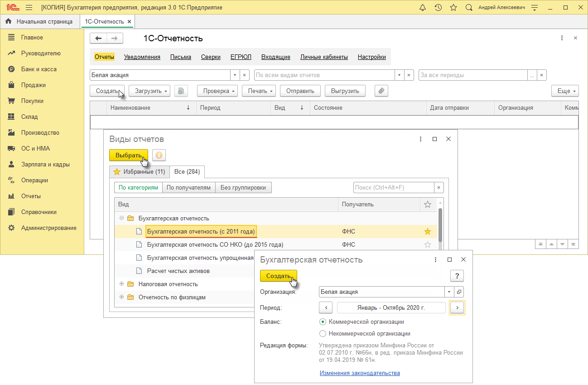Click the info icon next to Выбрать
588x385 pixels.
(x=159, y=155)
